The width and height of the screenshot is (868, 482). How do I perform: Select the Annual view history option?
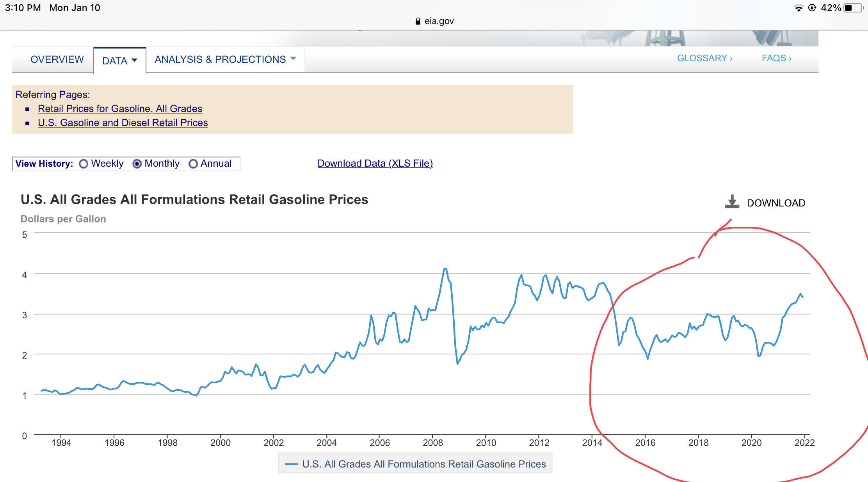pyautogui.click(x=193, y=164)
